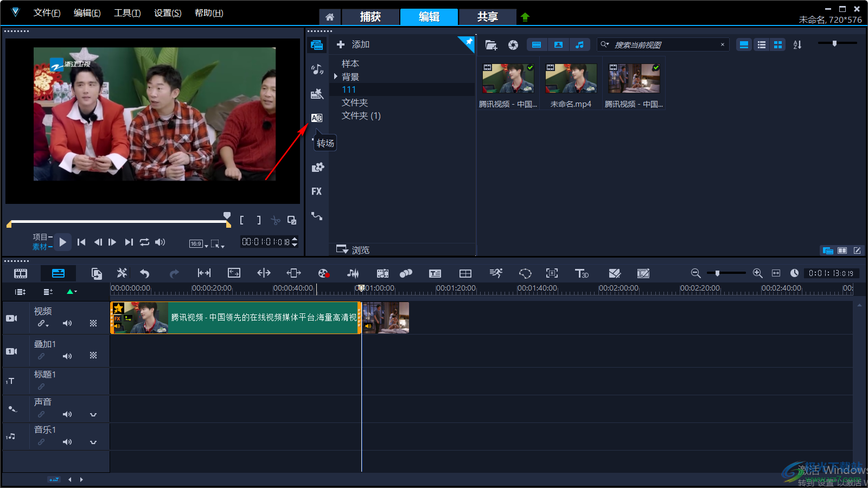Click the zoom in magnifier on timeline

758,273
